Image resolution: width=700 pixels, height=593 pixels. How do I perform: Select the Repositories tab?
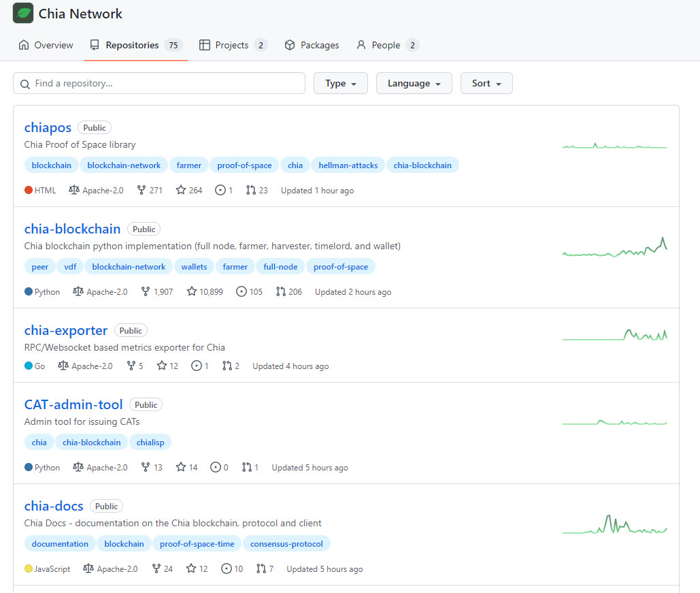(136, 45)
